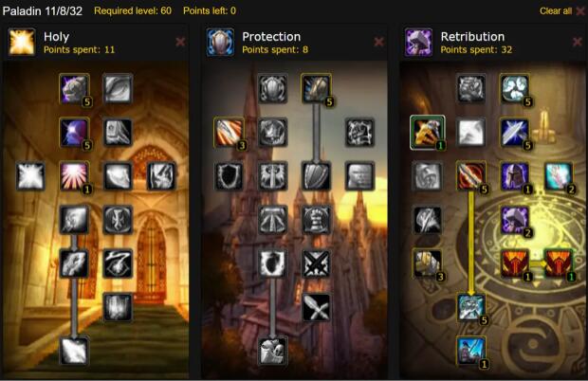Click the Benediction talent in Retribution
The image size is (588, 381).
(515, 89)
